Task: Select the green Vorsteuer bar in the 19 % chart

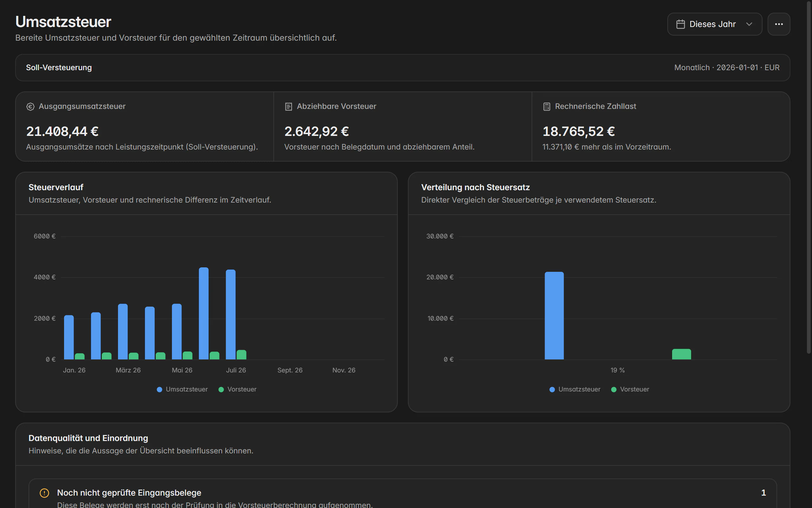Action: [681, 354]
